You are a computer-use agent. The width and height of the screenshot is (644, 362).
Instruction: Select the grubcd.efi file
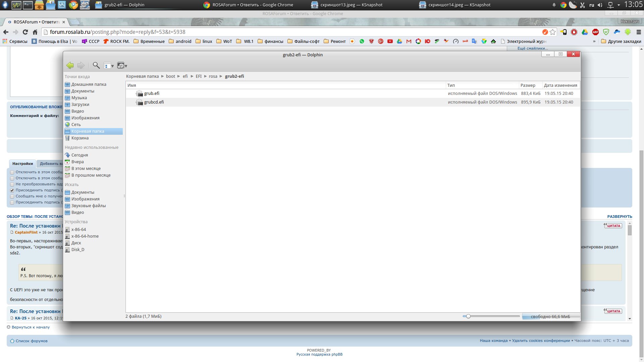154,102
